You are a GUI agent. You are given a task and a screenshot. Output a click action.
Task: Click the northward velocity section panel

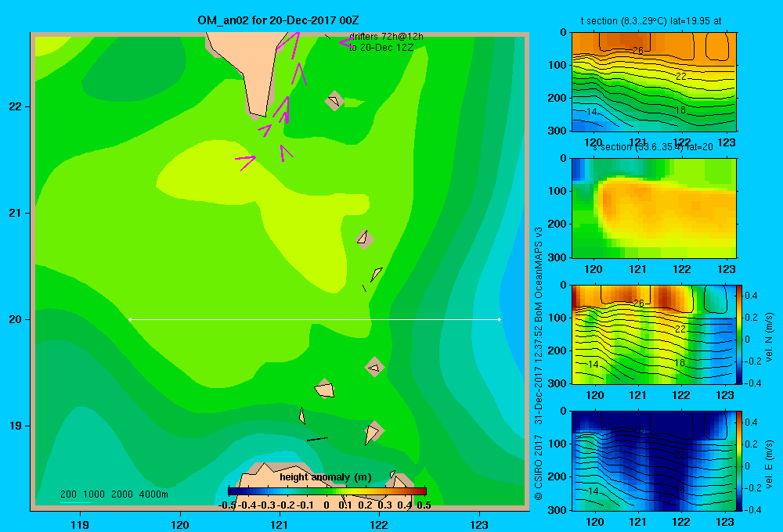click(654, 334)
